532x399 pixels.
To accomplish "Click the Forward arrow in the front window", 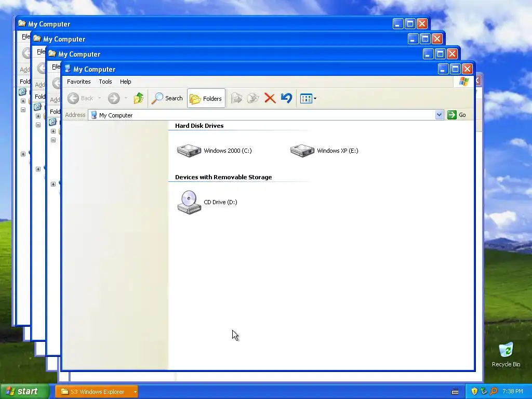I will click(114, 98).
